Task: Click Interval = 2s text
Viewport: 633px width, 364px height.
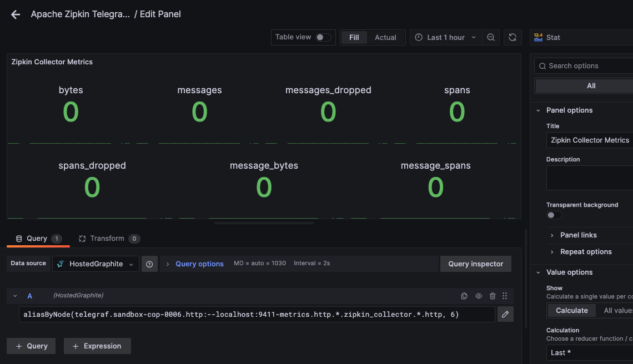Action: pos(312,263)
